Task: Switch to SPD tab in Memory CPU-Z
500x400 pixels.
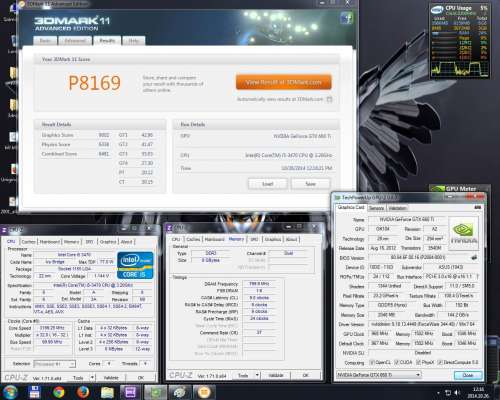Action: pyautogui.click(x=254, y=239)
